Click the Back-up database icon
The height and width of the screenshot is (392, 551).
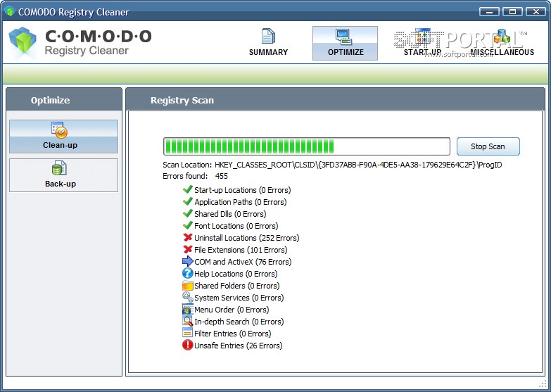59,168
